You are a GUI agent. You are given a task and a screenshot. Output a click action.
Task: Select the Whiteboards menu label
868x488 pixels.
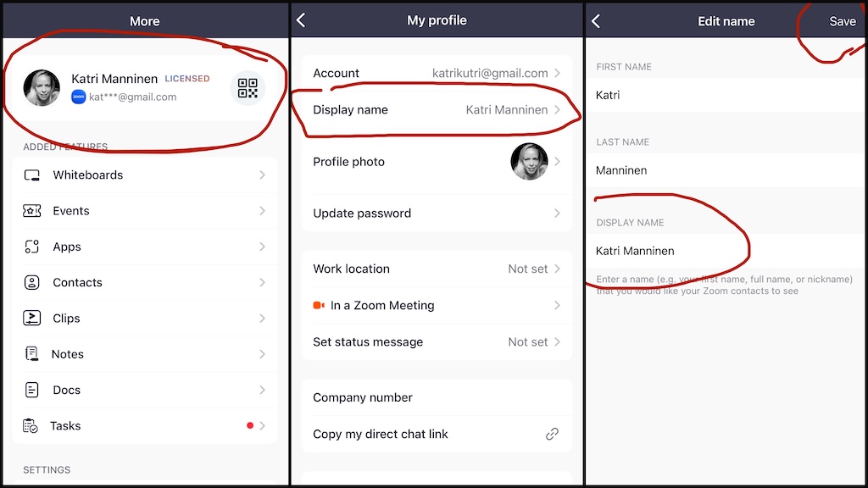pyautogui.click(x=88, y=175)
